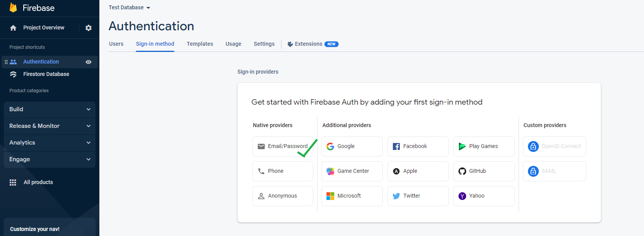Screen dimensions: 644x236
Task: Expand the Build category
Action: click(50, 110)
